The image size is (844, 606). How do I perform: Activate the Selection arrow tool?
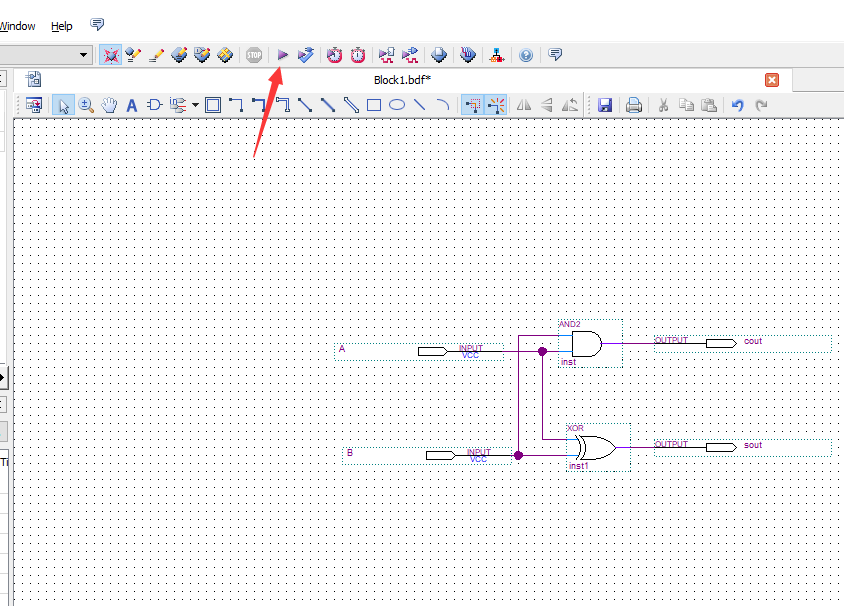click(64, 105)
